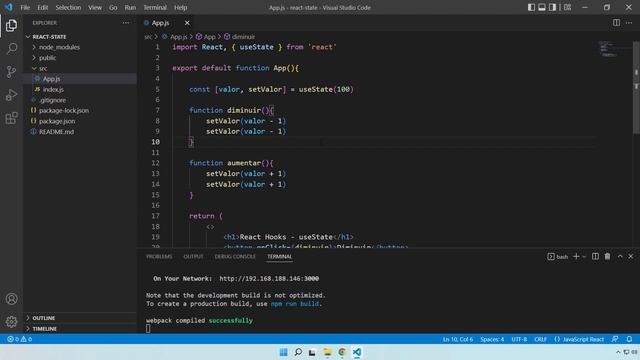The height and width of the screenshot is (360, 640).
Task: Split the terminal pane
Action: (x=596, y=256)
